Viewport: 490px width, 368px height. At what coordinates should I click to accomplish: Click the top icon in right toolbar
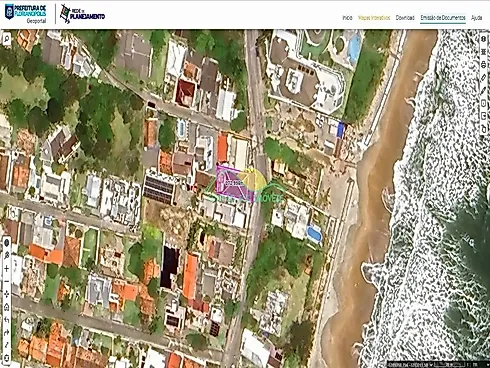[484, 39]
